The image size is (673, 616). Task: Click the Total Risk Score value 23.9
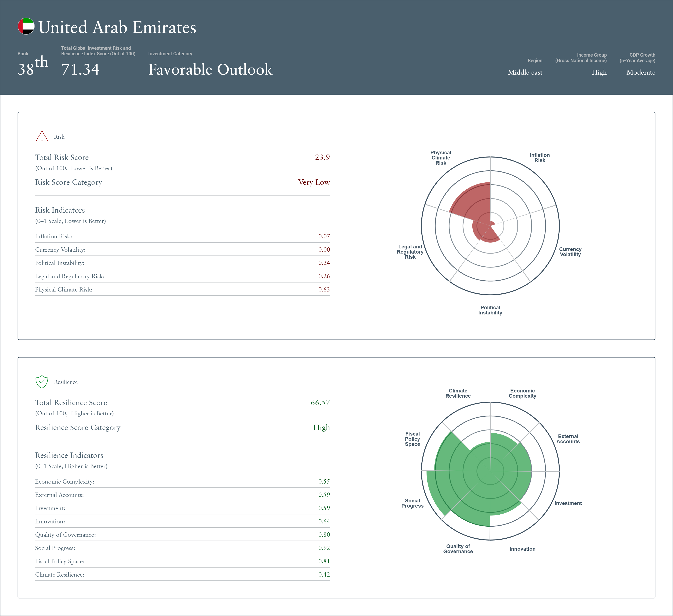[322, 157]
